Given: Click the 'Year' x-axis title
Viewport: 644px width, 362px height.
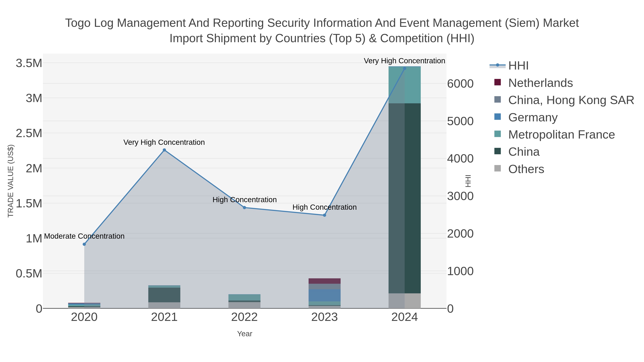Looking at the screenshot, I should 245,334.
